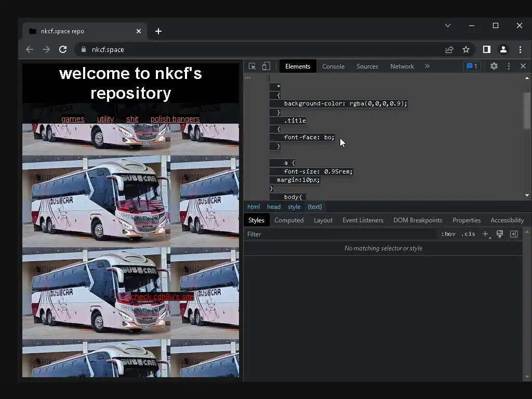This screenshot has height=399, width=532.
Task: Open Chrome's three-dot main menu
Action: tap(520, 49)
